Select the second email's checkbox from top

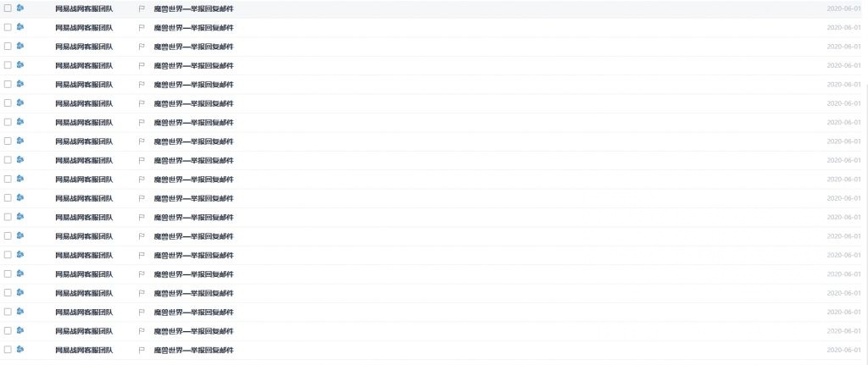click(8, 27)
